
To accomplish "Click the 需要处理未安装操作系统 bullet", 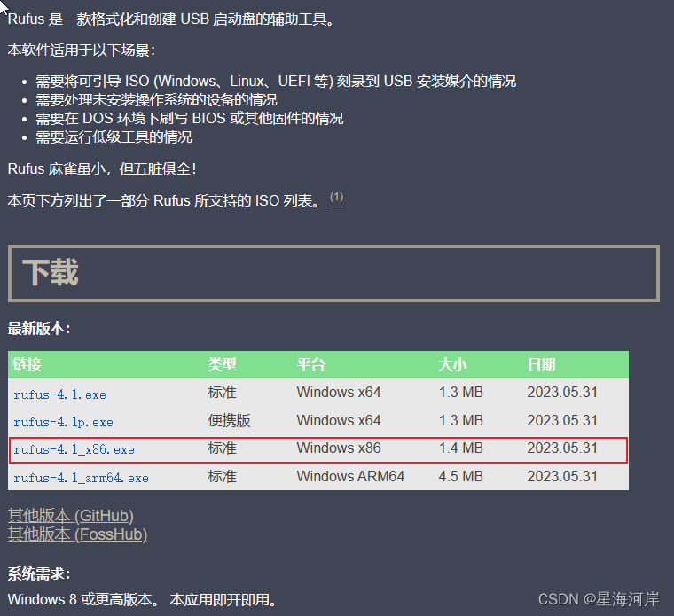I will pos(156,99).
